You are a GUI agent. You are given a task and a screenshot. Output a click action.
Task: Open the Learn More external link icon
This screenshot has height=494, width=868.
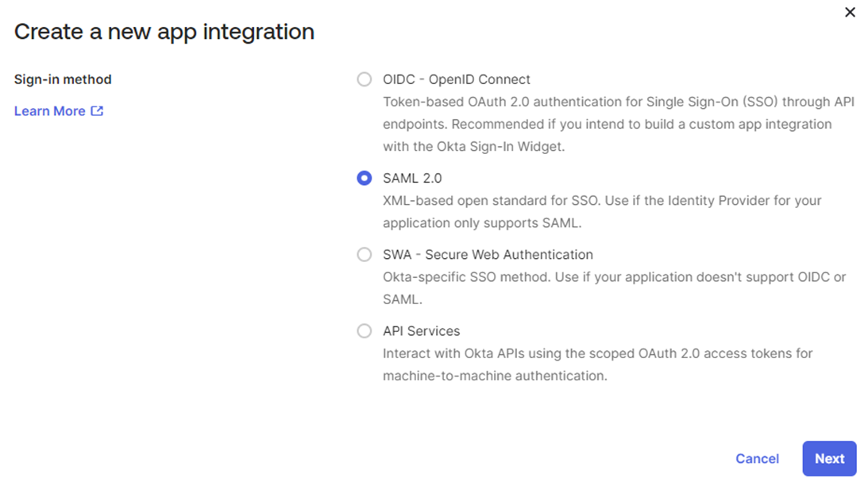pyautogui.click(x=98, y=111)
